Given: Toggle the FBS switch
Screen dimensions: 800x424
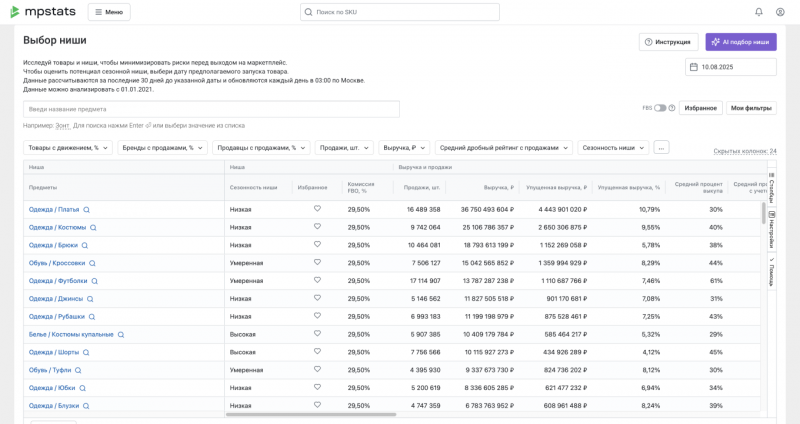Looking at the screenshot, I should (660, 108).
